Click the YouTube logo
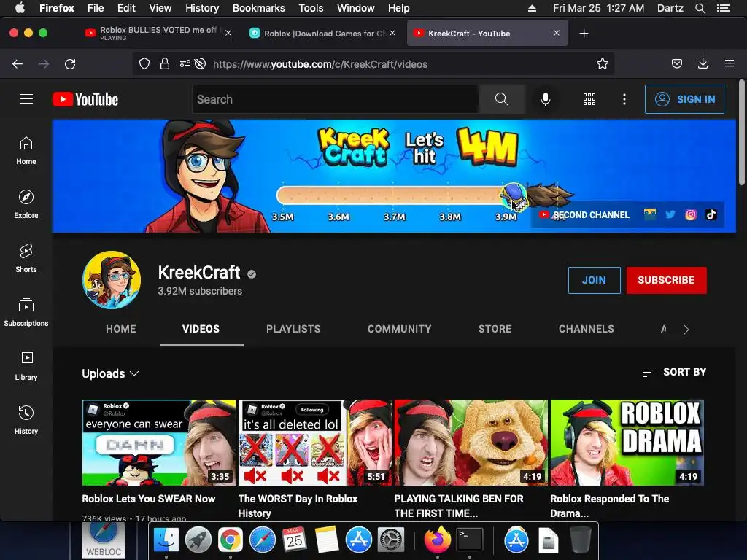The width and height of the screenshot is (747, 560). coord(85,99)
